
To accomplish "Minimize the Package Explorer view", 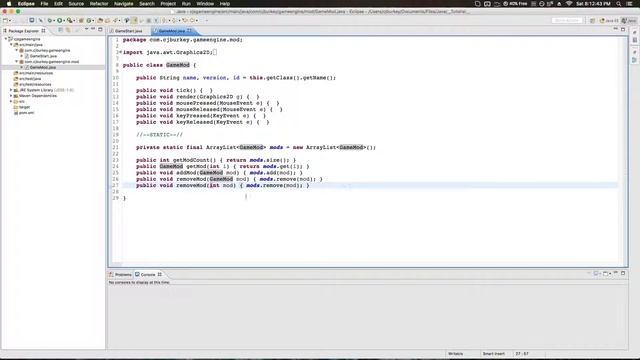I will click(93, 29).
